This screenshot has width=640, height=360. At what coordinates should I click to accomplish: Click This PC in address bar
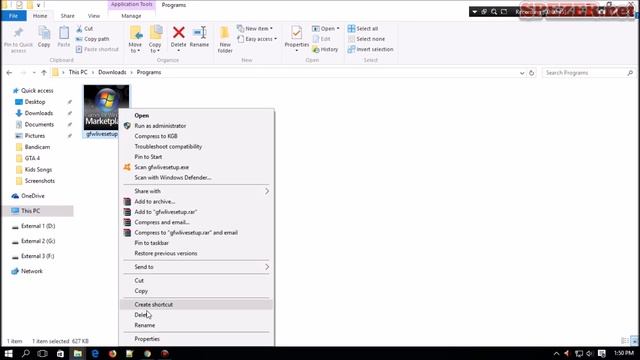click(78, 72)
